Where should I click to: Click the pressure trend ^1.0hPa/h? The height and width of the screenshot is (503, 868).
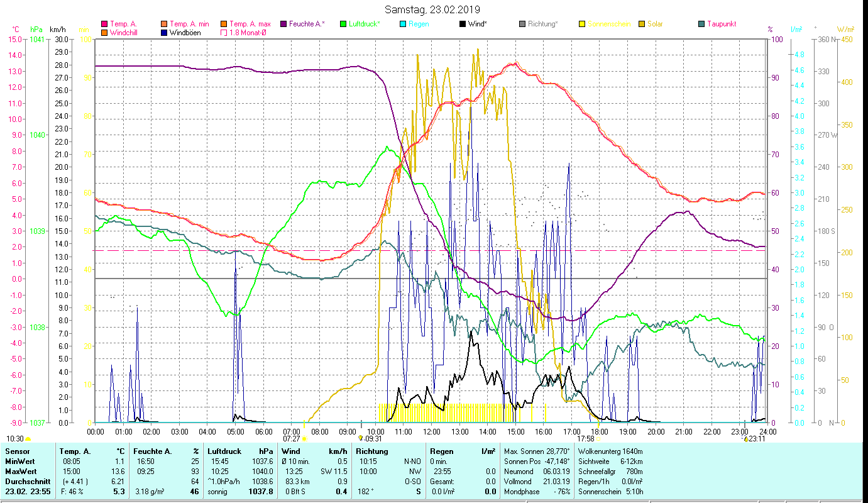point(224,482)
